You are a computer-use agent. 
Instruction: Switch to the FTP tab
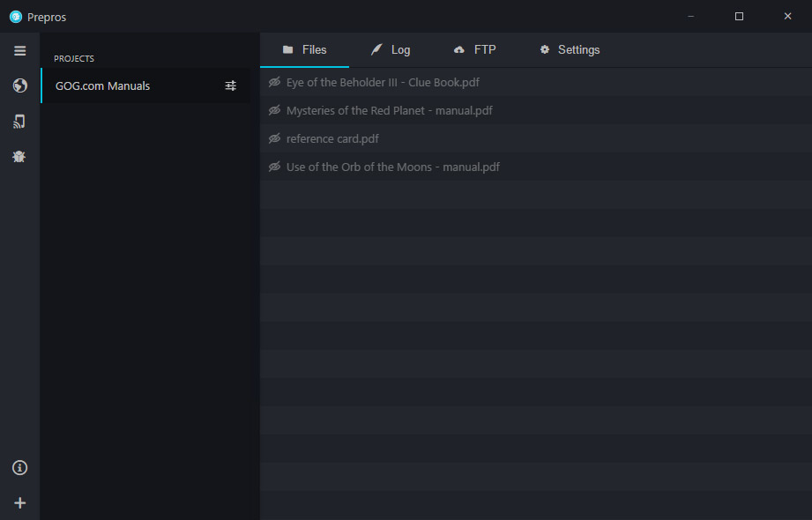point(475,49)
